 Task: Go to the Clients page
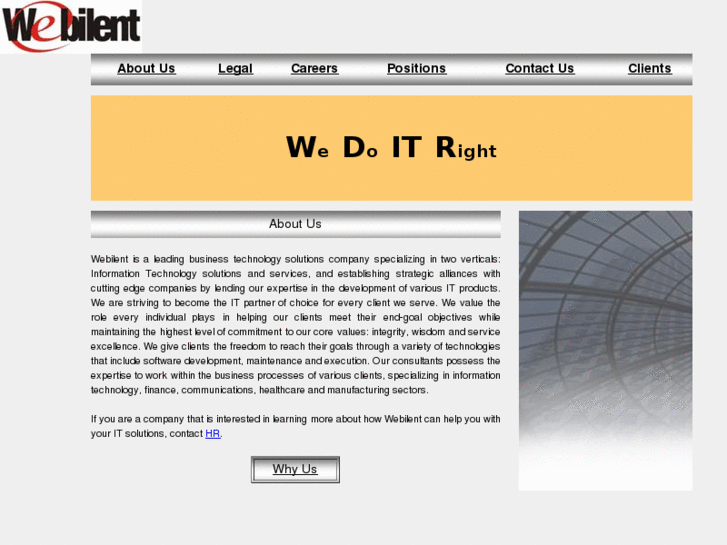[650, 69]
